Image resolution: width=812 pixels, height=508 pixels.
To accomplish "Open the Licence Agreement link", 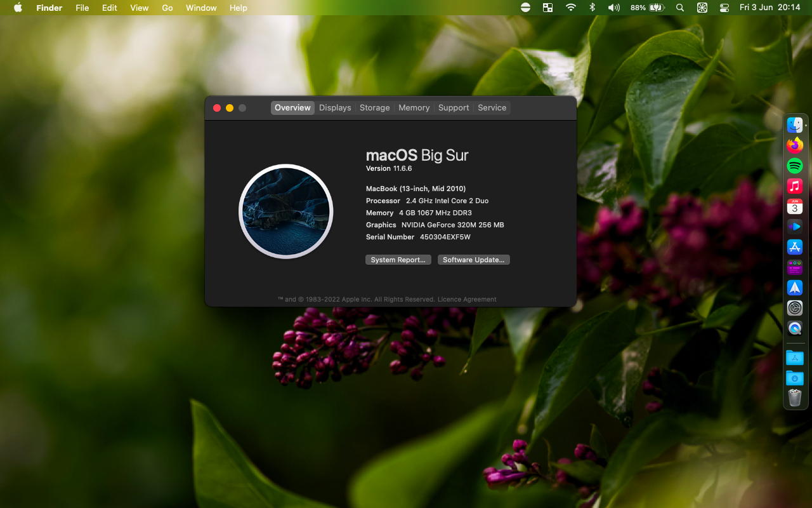I will 467,300.
